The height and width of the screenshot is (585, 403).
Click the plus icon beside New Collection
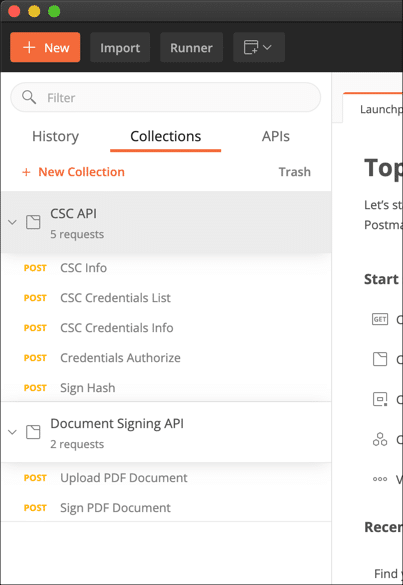click(26, 172)
